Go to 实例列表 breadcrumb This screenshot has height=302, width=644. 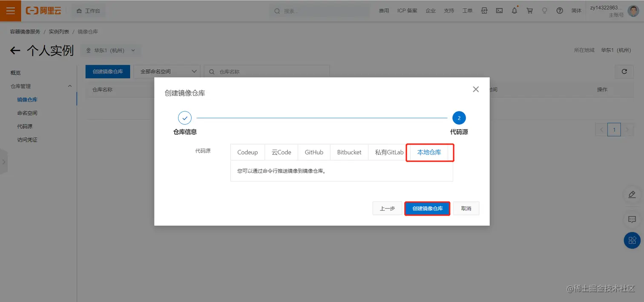click(x=59, y=32)
